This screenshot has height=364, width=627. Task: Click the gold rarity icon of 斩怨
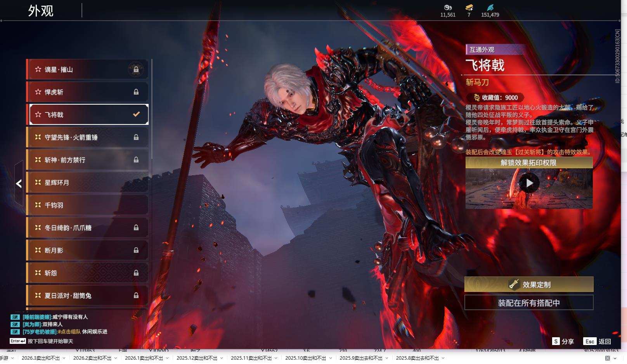coord(38,273)
